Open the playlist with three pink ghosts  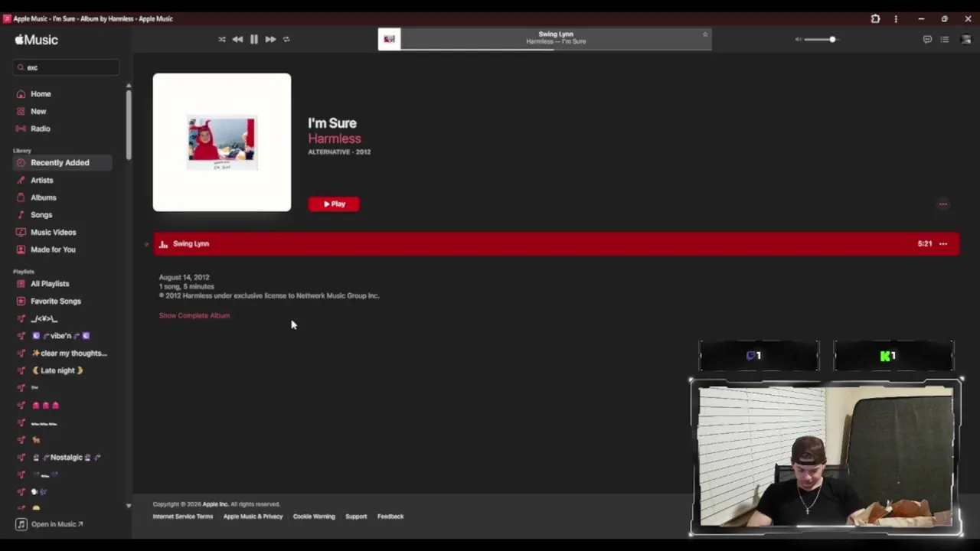45,406
